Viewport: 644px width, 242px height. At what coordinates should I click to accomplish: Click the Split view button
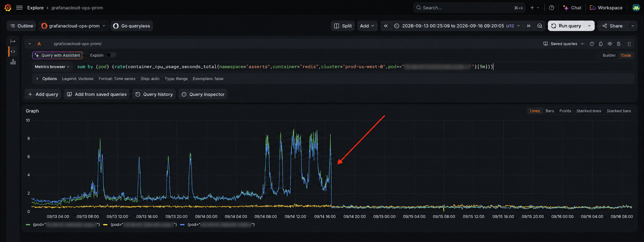click(x=343, y=26)
